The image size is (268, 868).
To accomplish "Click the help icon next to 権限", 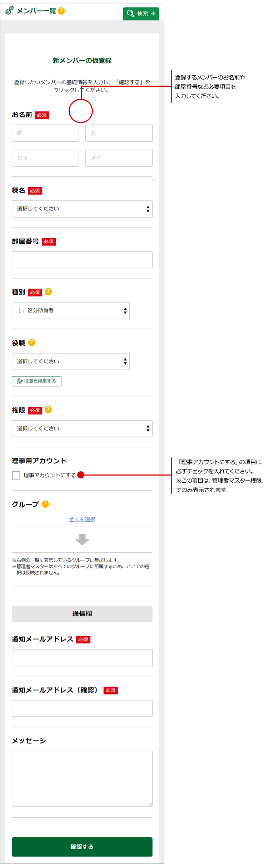I will pyautogui.click(x=49, y=410).
